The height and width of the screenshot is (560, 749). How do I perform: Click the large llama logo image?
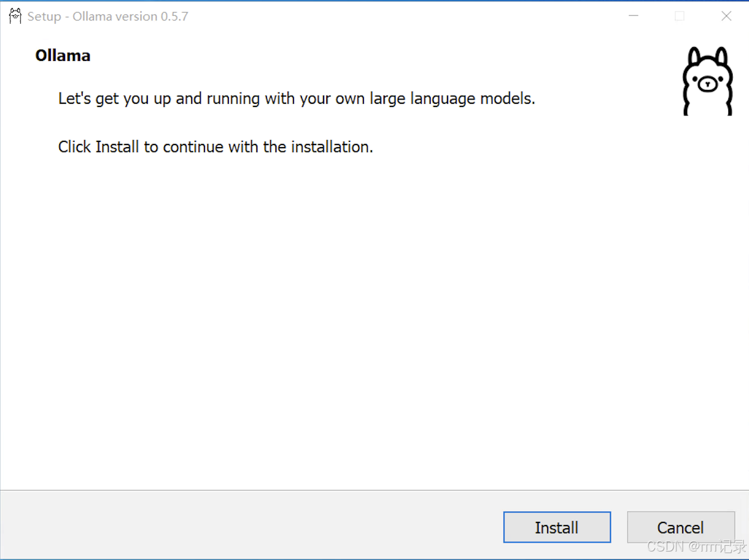pos(708,81)
